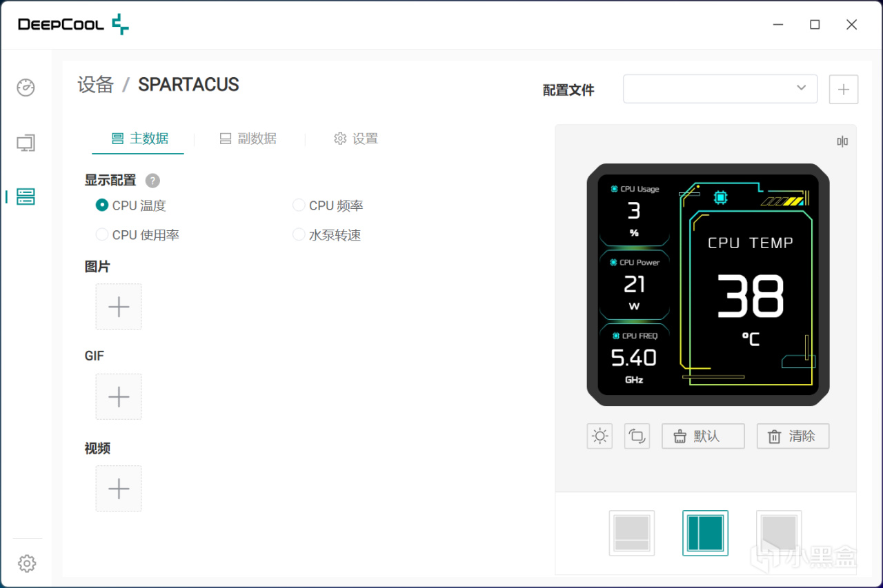This screenshot has height=588, width=883.
Task: Close the DeepCool window
Action: click(x=851, y=25)
